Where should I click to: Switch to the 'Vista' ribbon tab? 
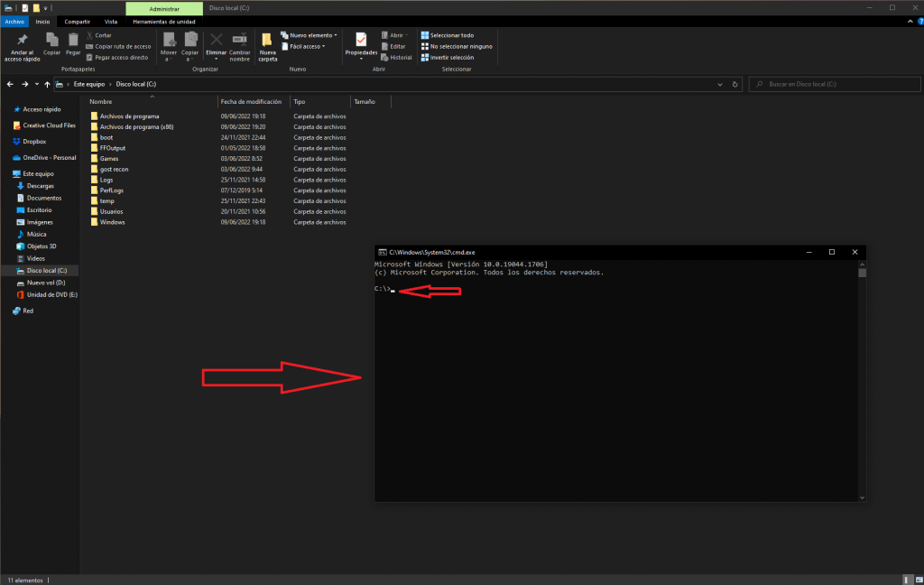110,21
